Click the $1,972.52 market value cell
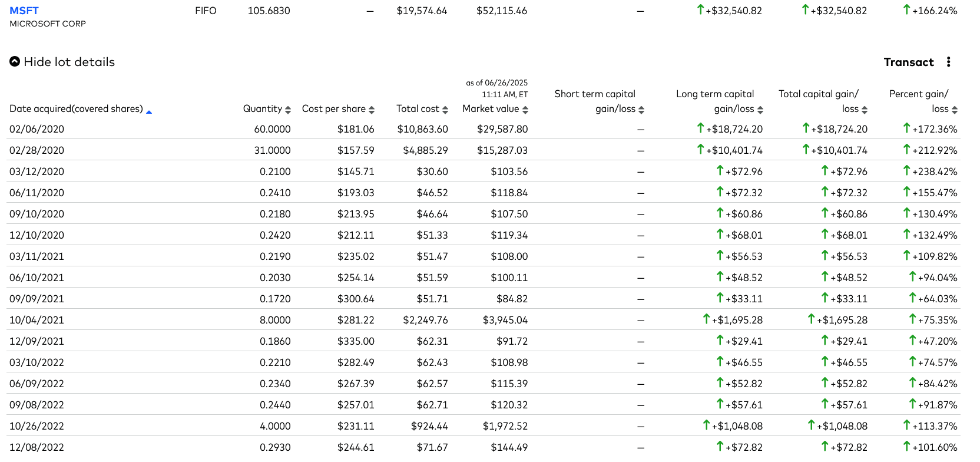This screenshot has height=462, width=980. 505,426
